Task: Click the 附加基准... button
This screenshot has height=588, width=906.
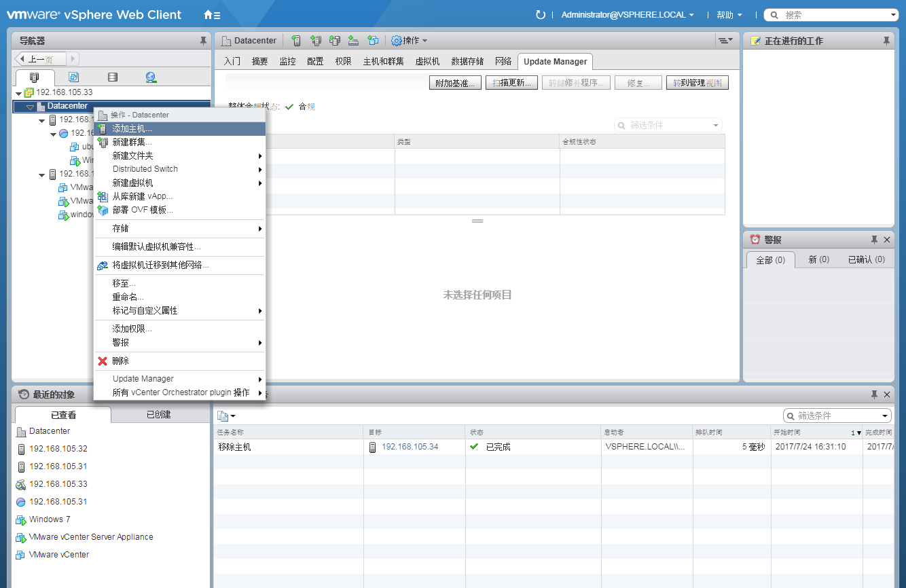Action: [x=455, y=83]
